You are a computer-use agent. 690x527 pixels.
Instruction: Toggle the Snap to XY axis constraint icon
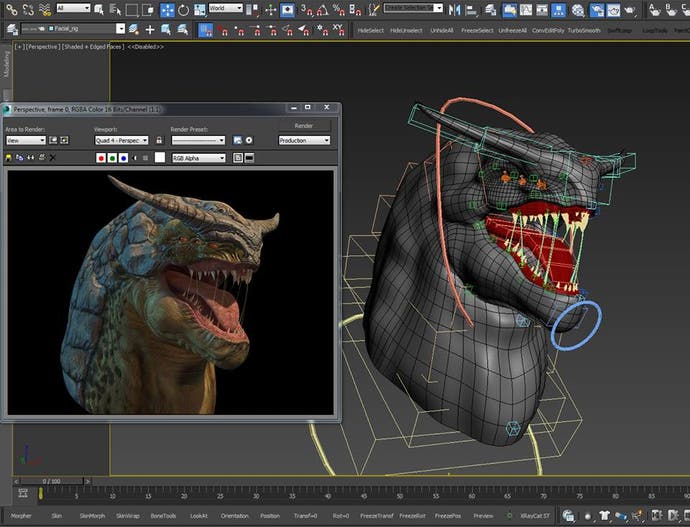point(338,29)
